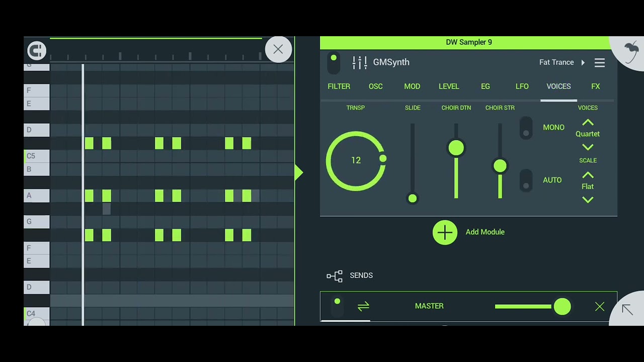Click the CHOIR STR slider handle
Screen dimensions: 644x362
pyautogui.click(x=500, y=166)
